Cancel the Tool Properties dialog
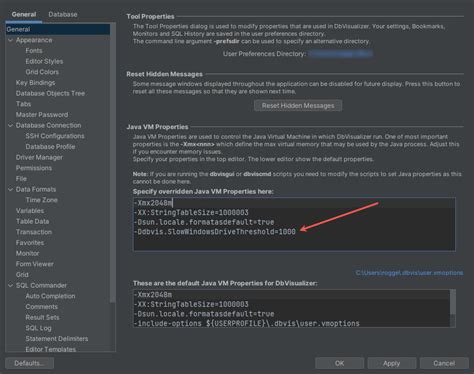 [x=444, y=363]
